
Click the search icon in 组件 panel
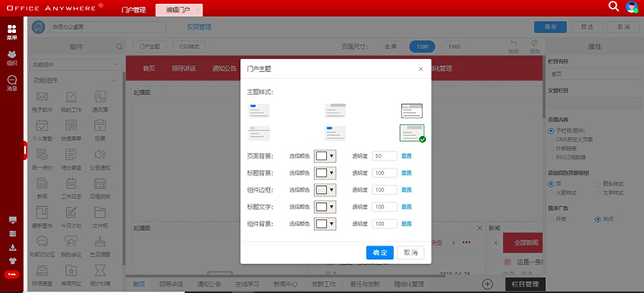119,47
